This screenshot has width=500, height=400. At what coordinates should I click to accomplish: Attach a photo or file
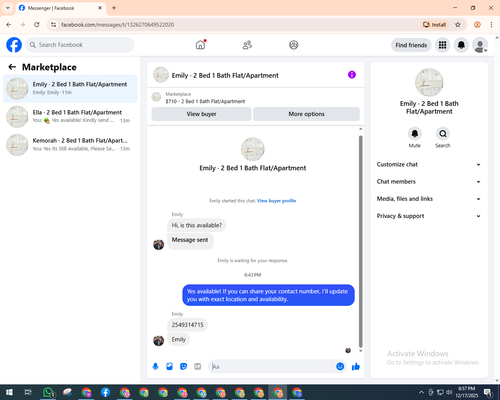(x=169, y=367)
